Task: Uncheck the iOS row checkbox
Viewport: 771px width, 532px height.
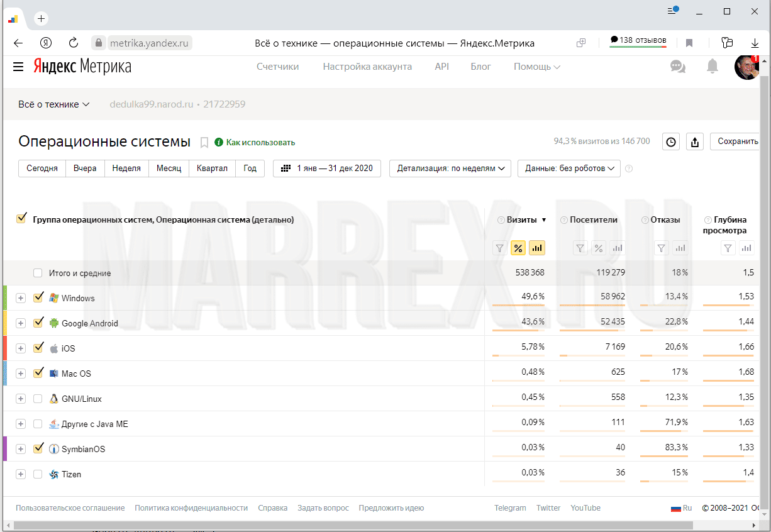Action: (38, 348)
